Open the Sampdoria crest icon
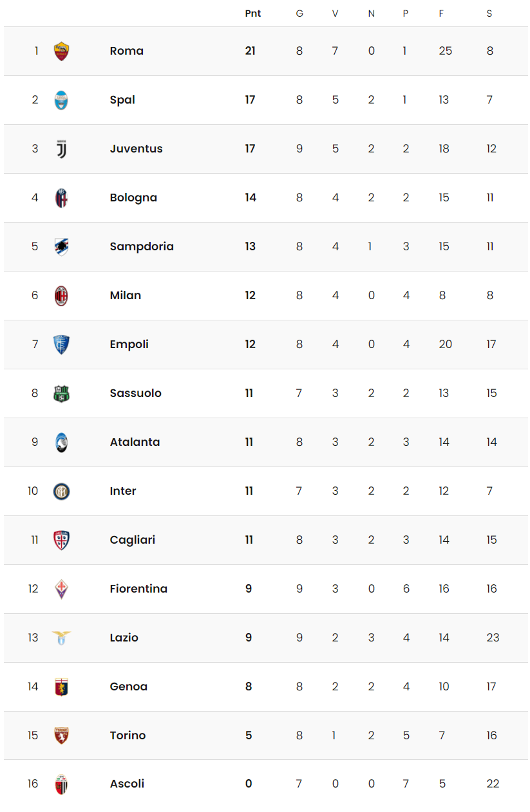The image size is (530, 812). click(x=61, y=246)
